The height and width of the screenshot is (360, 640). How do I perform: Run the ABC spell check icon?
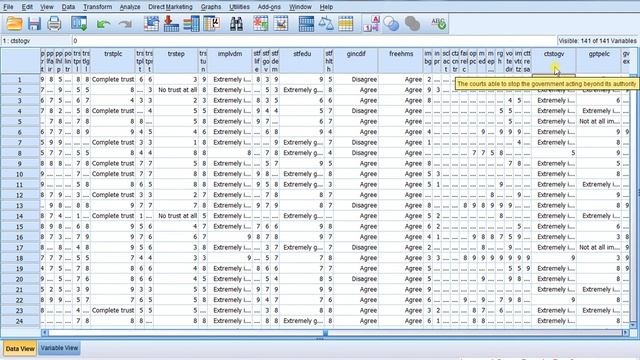439,24
